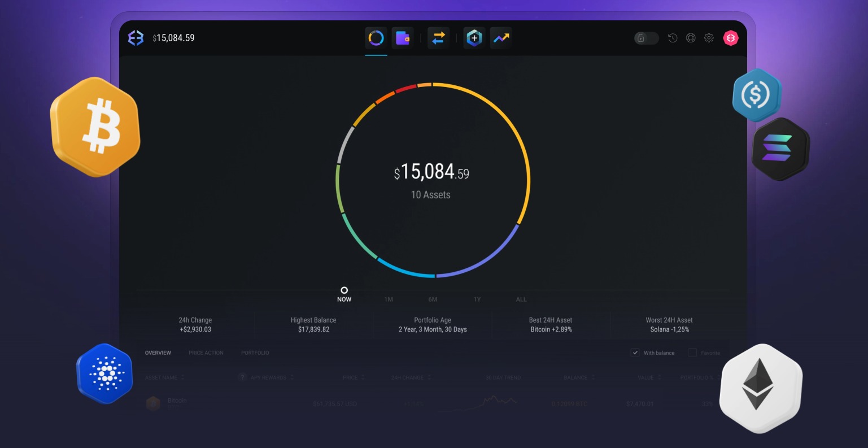Viewport: 868px width, 448px height.
Task: Open the Settings gear icon
Action: point(709,37)
